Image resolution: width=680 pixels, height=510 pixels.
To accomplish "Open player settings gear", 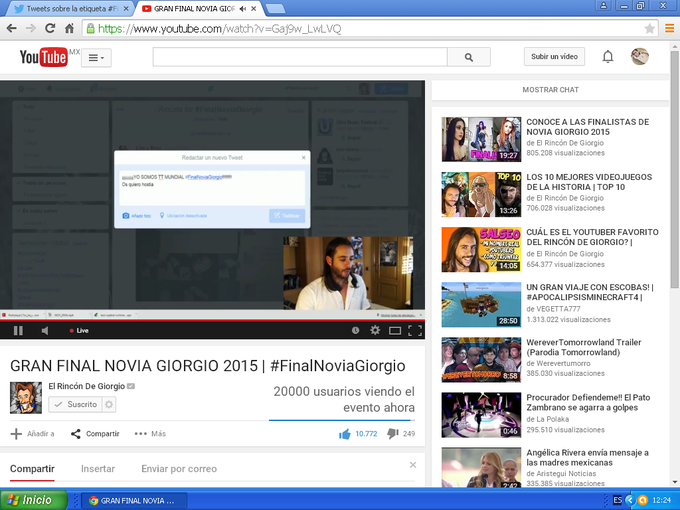I will (375, 330).
